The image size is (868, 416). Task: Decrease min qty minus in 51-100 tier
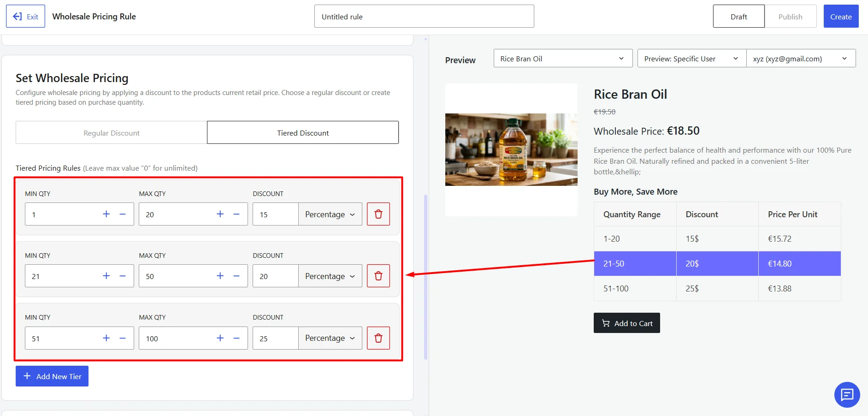click(123, 338)
